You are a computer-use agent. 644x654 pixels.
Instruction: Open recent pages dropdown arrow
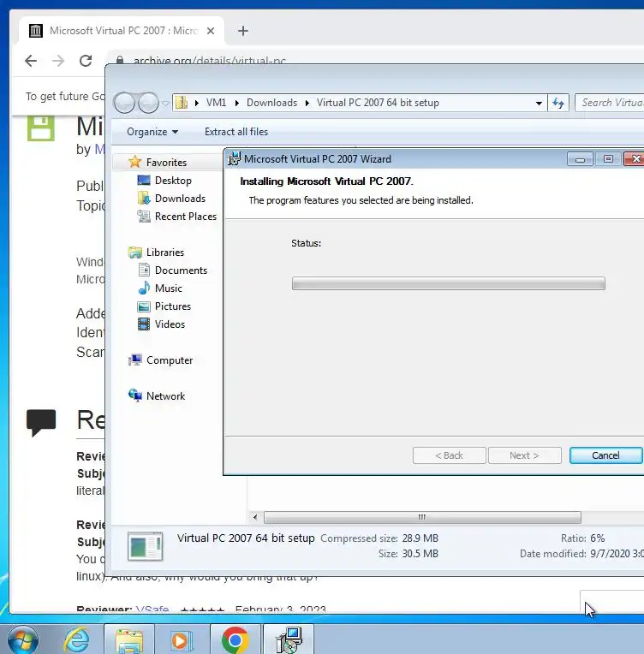[x=165, y=103]
